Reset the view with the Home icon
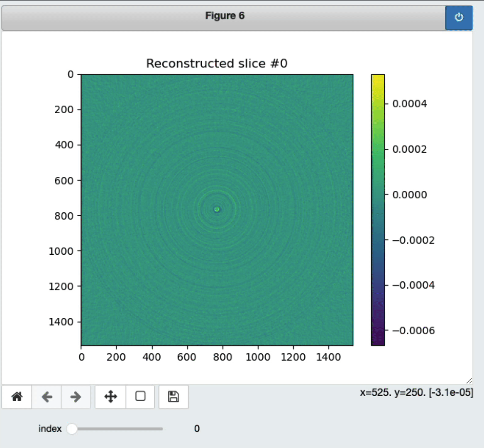484x448 pixels. [x=17, y=397]
